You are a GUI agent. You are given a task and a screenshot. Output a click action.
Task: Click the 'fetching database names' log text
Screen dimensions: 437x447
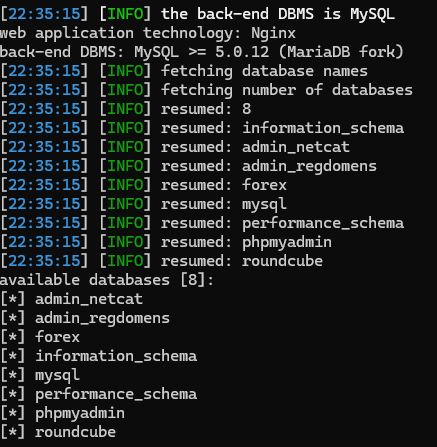tap(264, 71)
